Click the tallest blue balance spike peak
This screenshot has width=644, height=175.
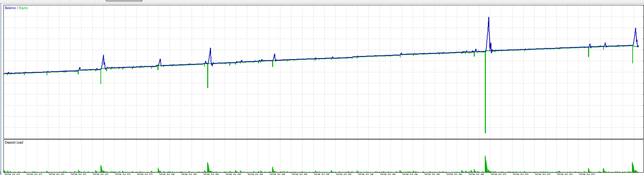click(x=489, y=18)
